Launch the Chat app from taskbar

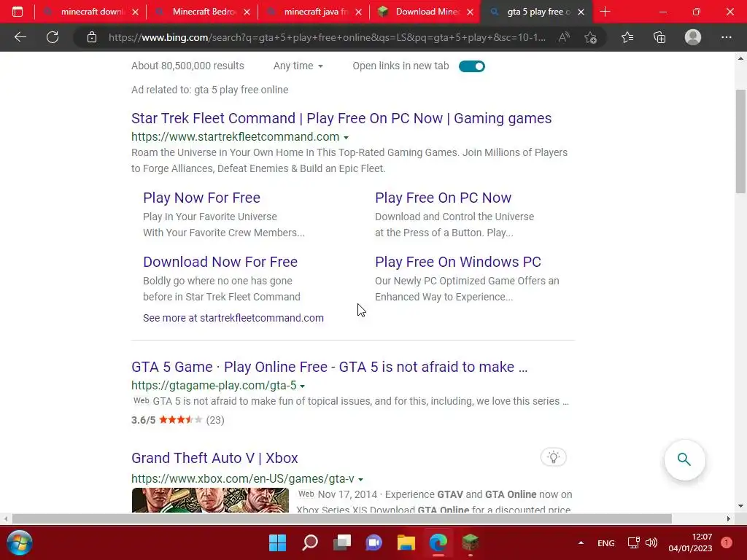tap(374, 542)
